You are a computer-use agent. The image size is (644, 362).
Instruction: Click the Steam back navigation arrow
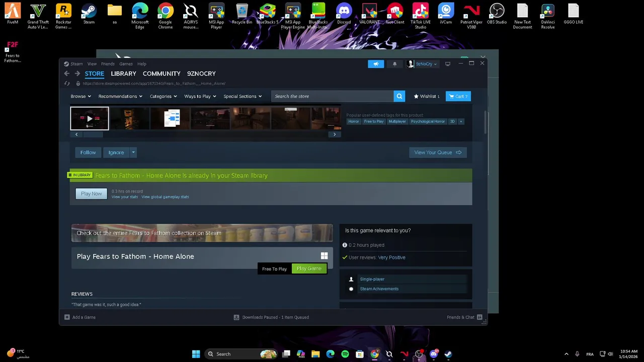[x=66, y=73]
